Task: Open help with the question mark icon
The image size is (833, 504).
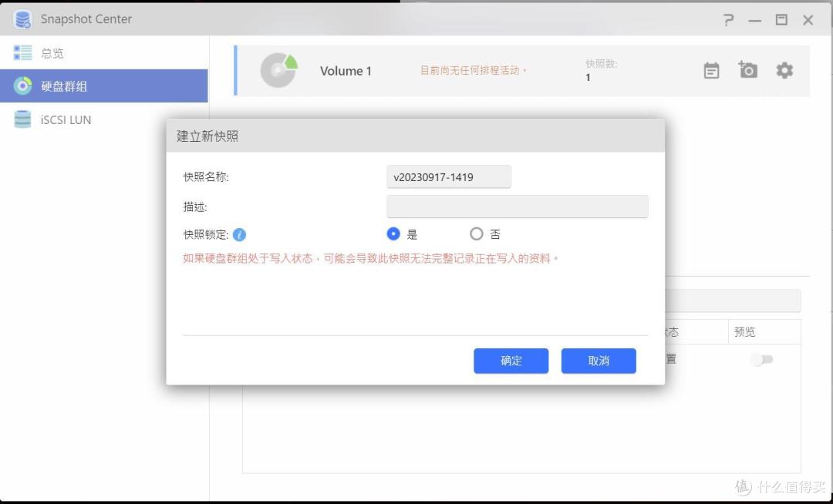Action: click(728, 20)
